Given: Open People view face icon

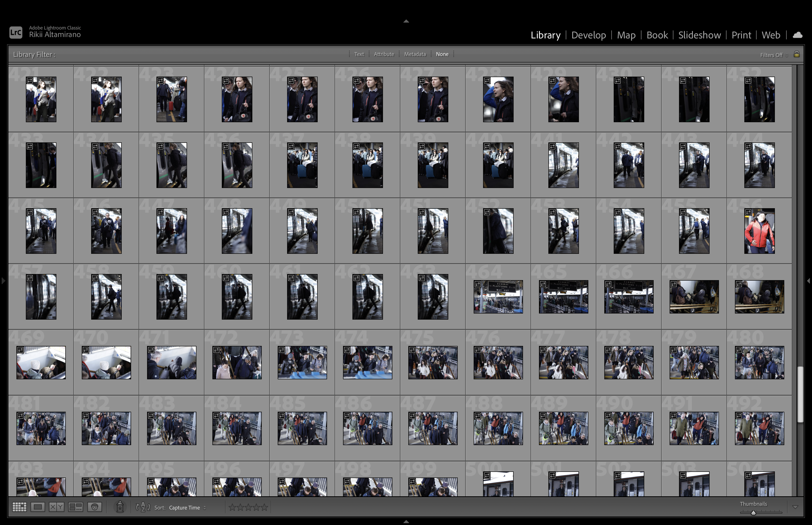Looking at the screenshot, I should [x=95, y=507].
